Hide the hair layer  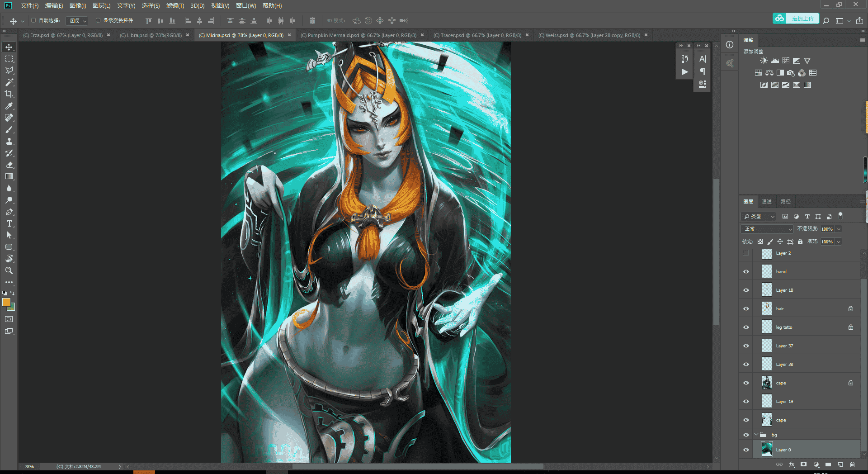click(746, 309)
